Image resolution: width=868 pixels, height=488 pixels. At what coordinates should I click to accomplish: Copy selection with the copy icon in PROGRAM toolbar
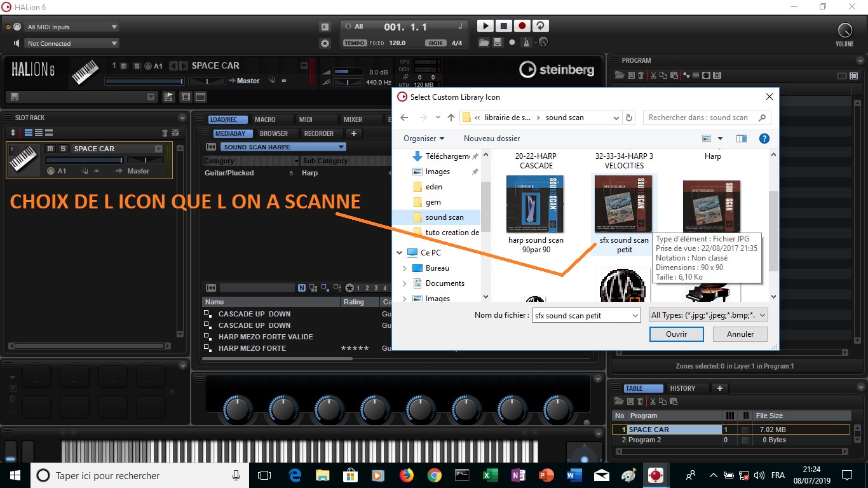(x=663, y=75)
